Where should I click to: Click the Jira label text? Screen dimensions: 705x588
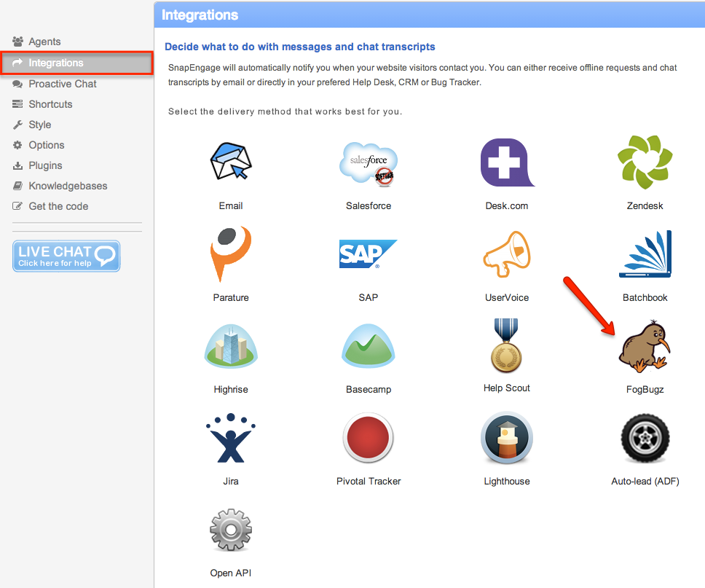coord(231,481)
